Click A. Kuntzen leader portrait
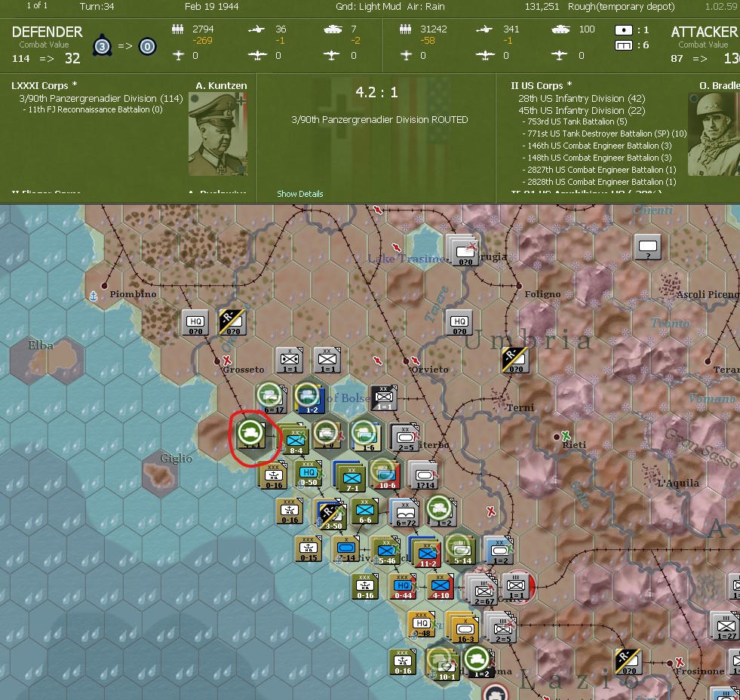 (x=217, y=134)
